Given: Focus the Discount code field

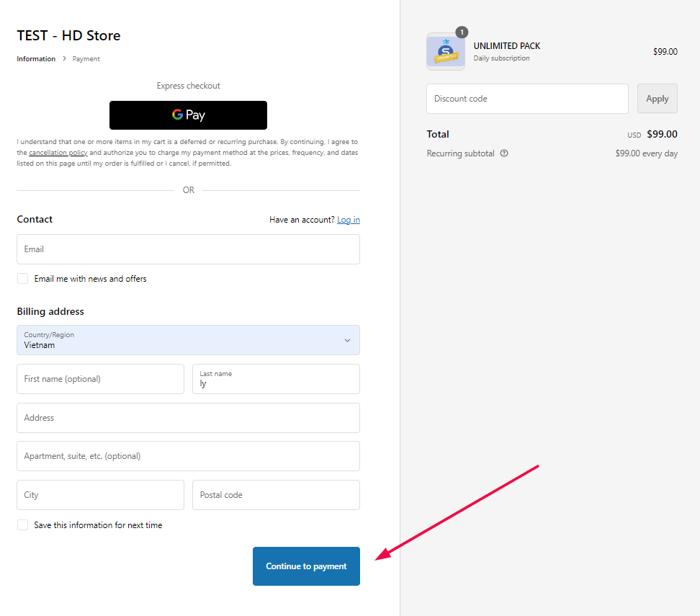Looking at the screenshot, I should tap(527, 99).
